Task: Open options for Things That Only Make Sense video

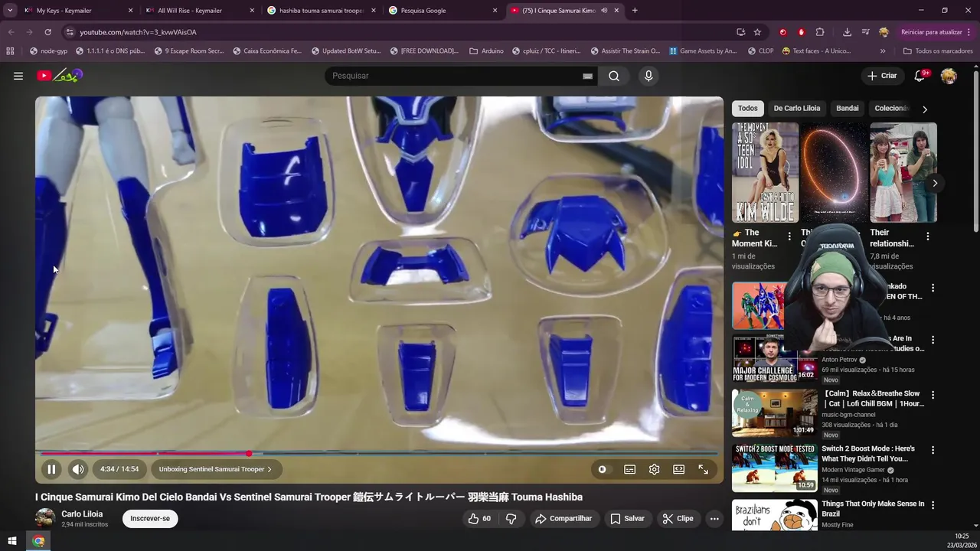Action: click(933, 505)
